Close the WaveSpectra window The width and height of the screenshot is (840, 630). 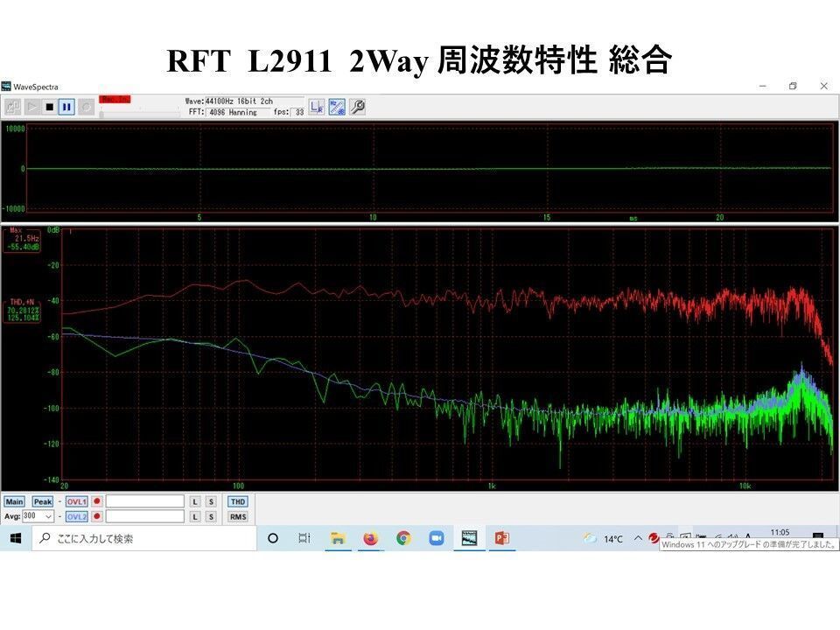click(x=824, y=86)
